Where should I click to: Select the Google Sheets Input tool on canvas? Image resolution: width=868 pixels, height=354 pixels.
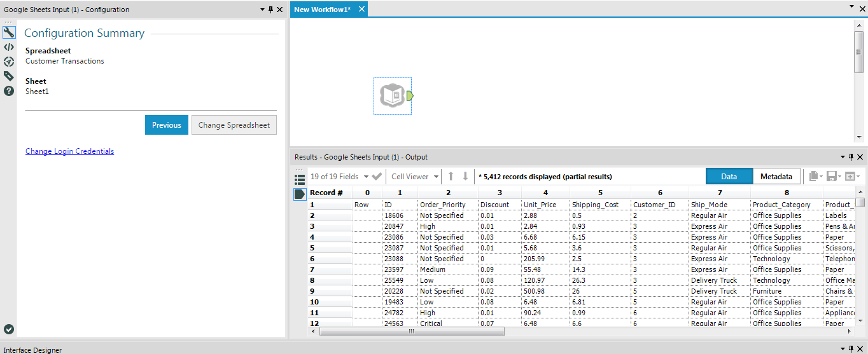(392, 96)
